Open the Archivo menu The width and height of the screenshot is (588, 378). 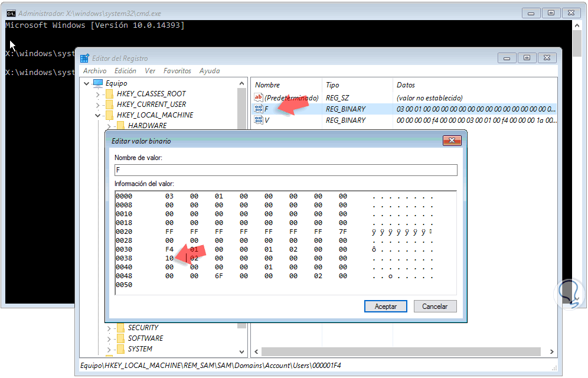pos(94,71)
